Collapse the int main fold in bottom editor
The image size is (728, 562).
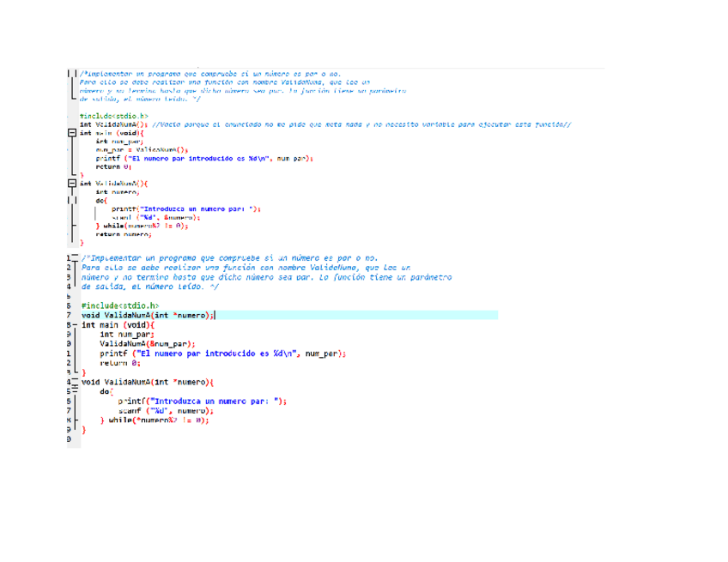click(x=75, y=325)
